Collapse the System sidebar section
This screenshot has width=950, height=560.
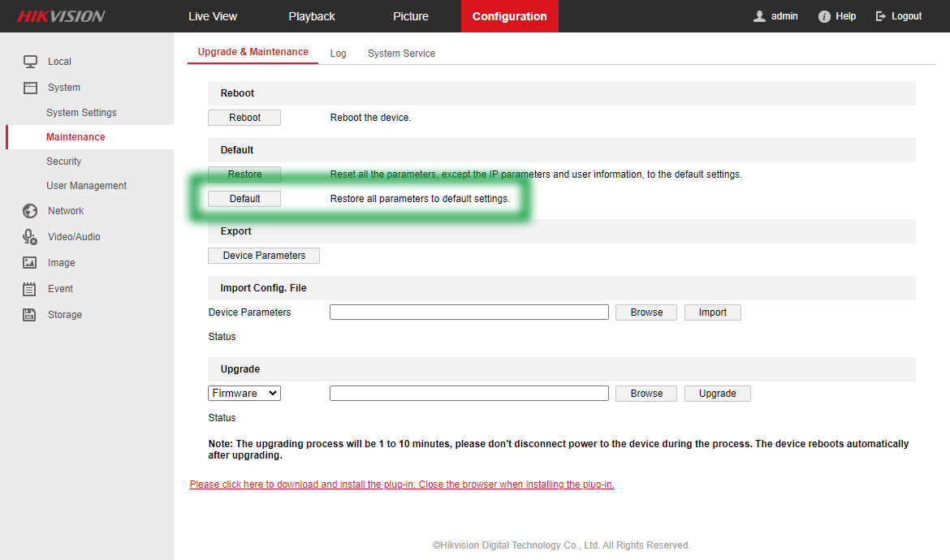click(63, 88)
